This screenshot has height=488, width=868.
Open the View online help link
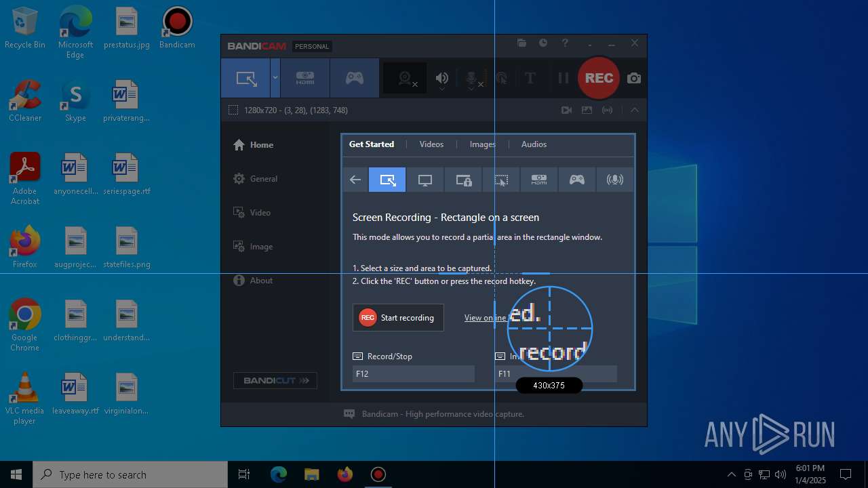click(x=486, y=318)
